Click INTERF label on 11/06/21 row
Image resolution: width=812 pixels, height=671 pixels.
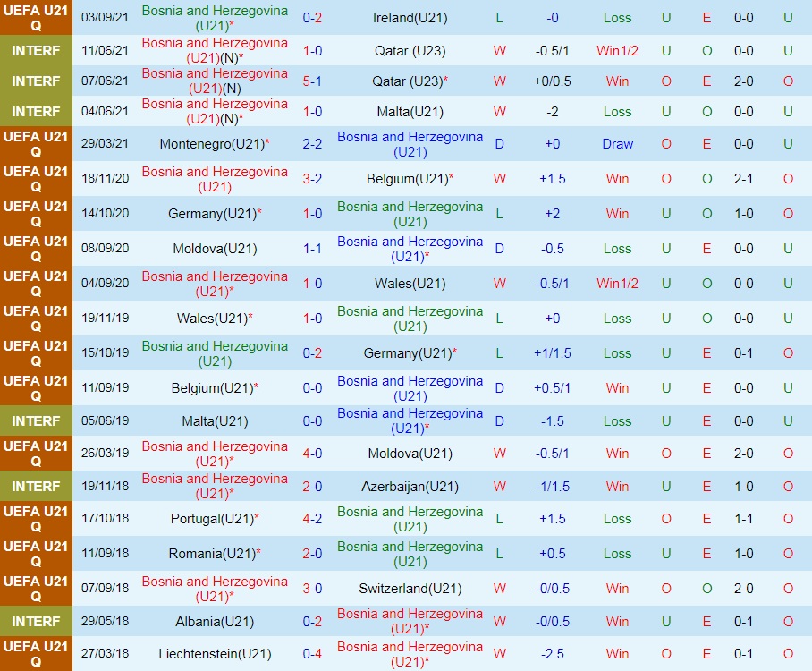[36, 51]
